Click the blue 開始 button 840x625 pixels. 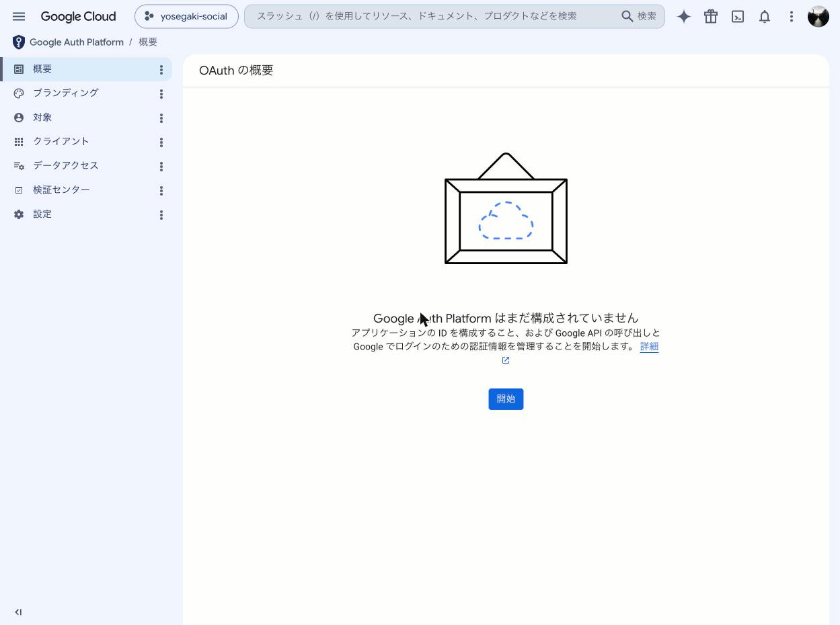[506, 399]
